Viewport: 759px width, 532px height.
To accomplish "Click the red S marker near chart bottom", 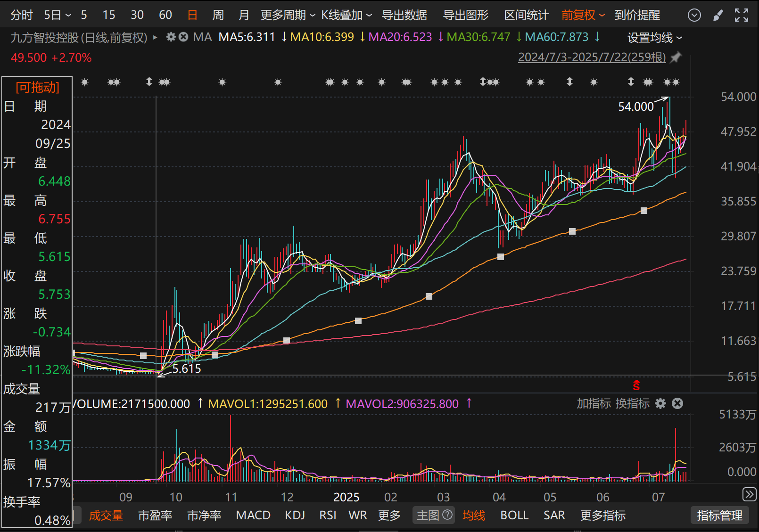I will 636,385.
